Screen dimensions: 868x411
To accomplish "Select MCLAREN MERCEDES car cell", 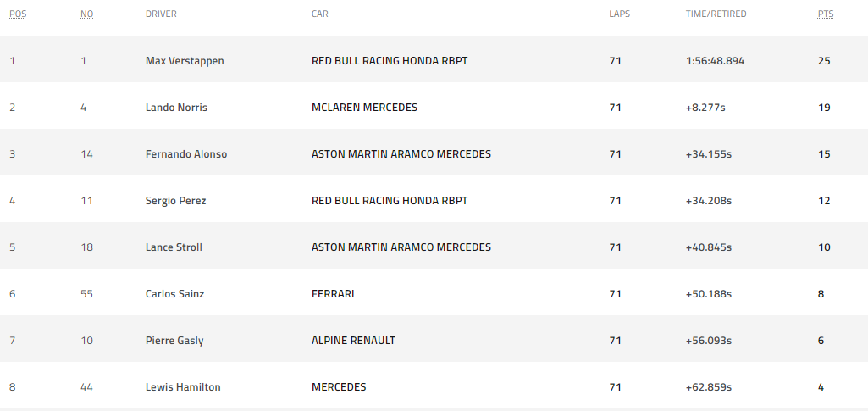I will point(365,108).
